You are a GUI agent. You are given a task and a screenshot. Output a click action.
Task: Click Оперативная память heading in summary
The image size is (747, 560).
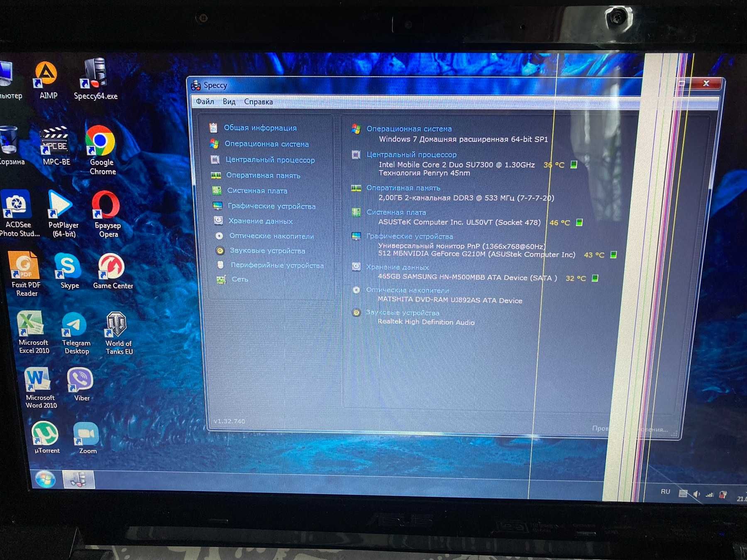[403, 188]
